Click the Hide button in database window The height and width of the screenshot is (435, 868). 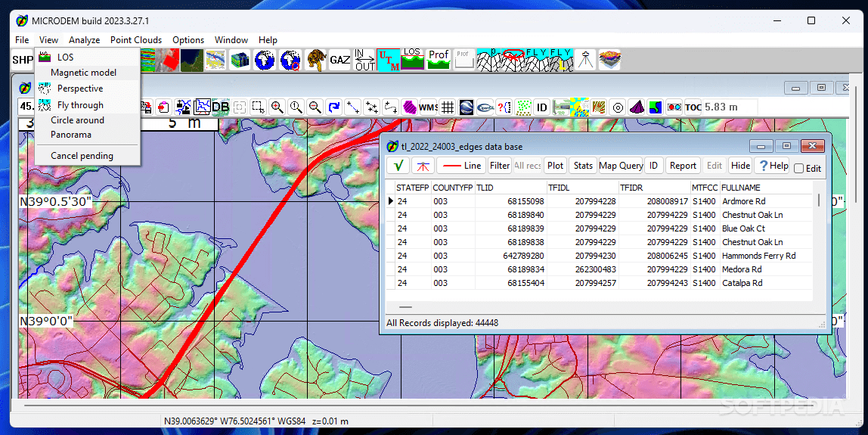click(740, 165)
